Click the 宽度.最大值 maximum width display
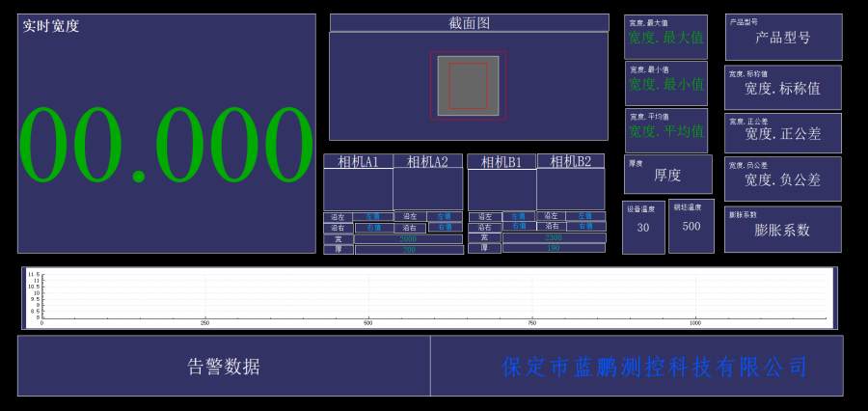Viewport: 868px width, 411px height. pyautogui.click(x=665, y=38)
